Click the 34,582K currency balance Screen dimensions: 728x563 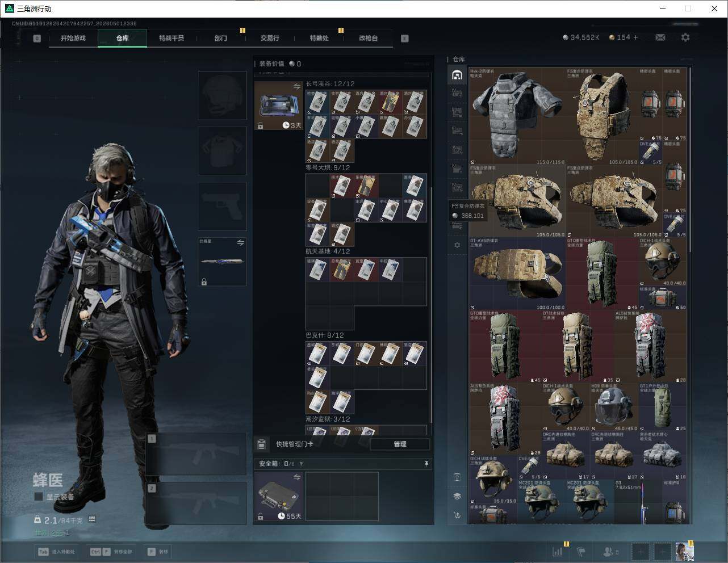(x=581, y=37)
